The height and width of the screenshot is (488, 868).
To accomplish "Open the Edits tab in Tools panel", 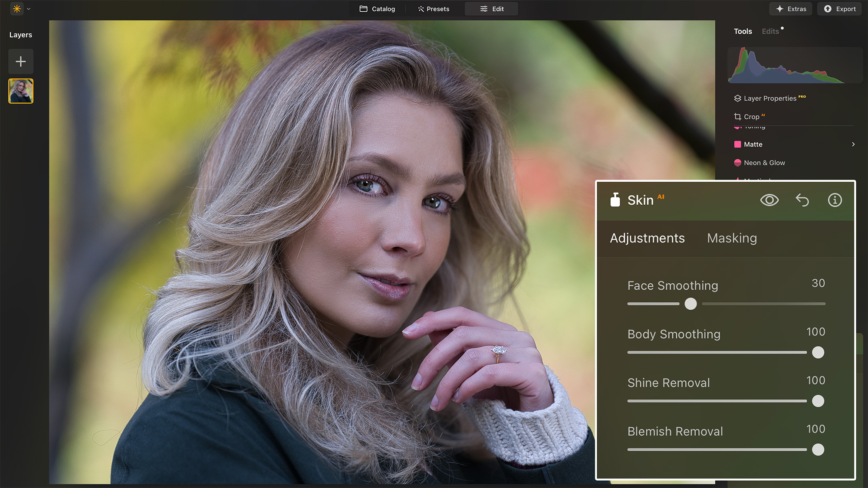I will (x=770, y=31).
